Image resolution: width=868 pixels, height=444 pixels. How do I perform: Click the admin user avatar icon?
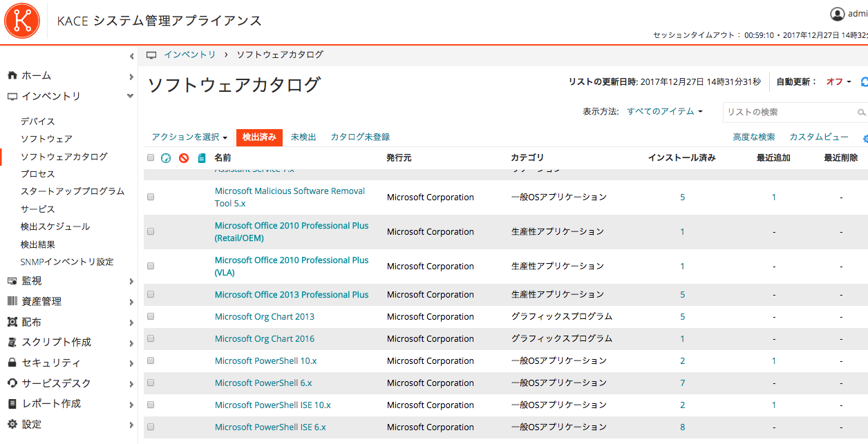[x=838, y=14]
